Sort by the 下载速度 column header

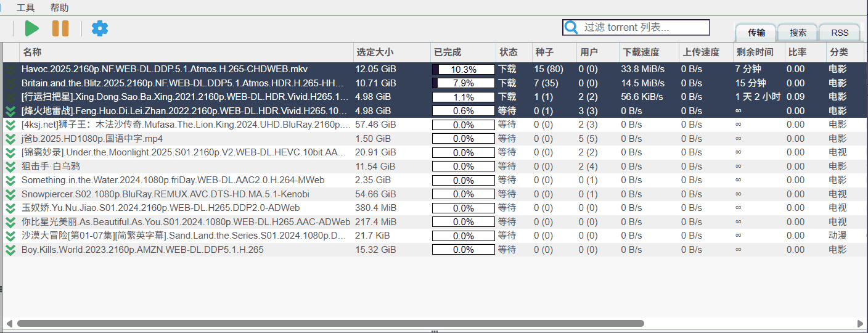[649, 52]
